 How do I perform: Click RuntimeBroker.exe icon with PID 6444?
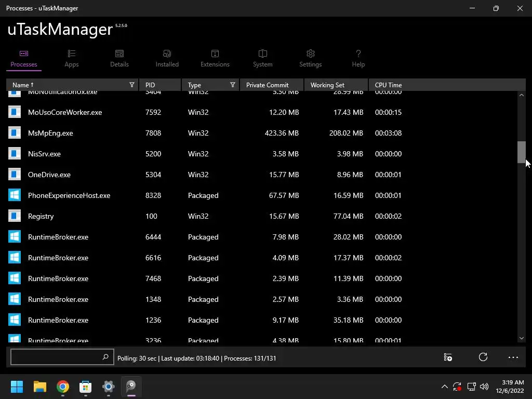tap(15, 237)
